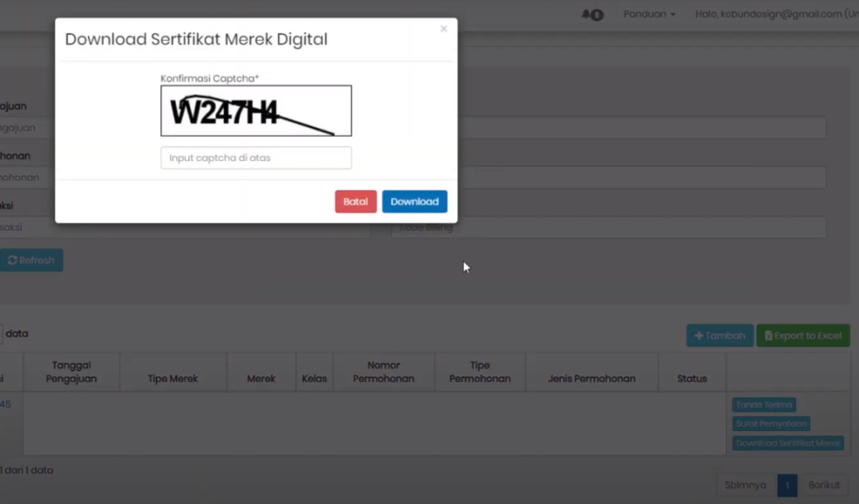Click the captcha image
Viewport: 859px width, 504px height.
pyautogui.click(x=256, y=111)
